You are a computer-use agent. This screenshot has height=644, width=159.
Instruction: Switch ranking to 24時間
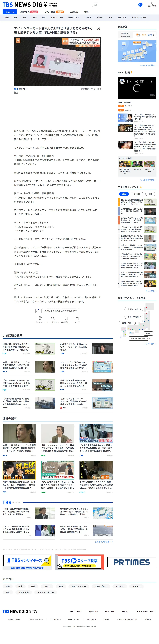[x=137, y=194]
